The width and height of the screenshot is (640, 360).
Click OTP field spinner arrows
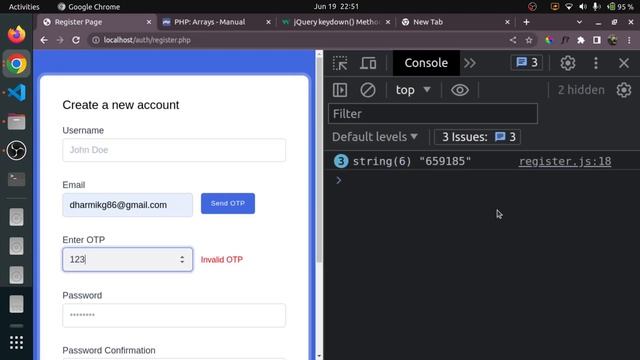point(182,259)
